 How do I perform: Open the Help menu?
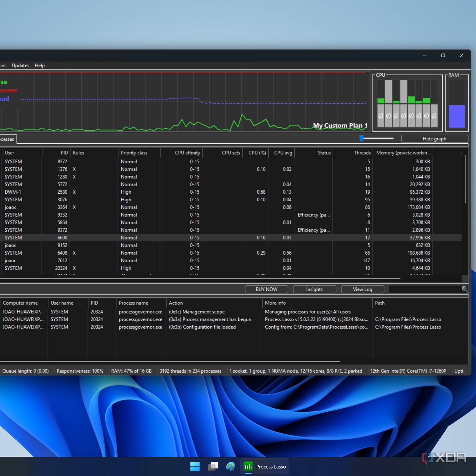click(x=40, y=65)
